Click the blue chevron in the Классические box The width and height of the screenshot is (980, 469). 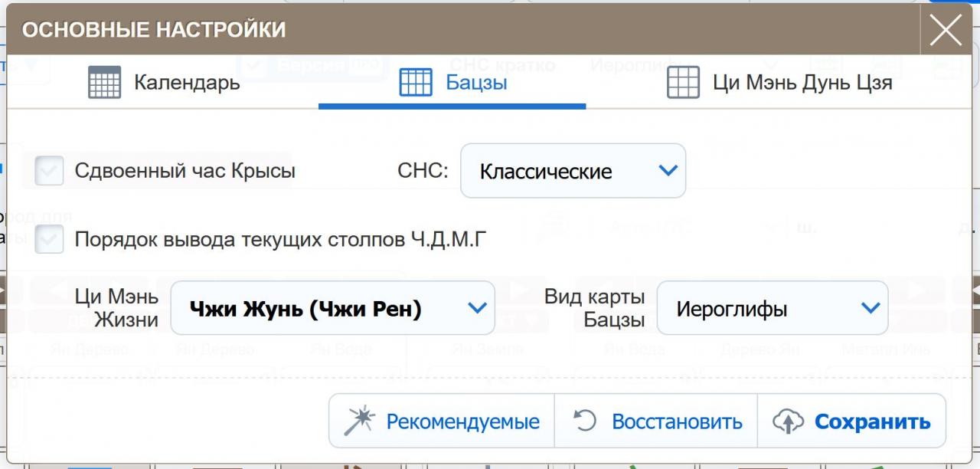coord(668,170)
